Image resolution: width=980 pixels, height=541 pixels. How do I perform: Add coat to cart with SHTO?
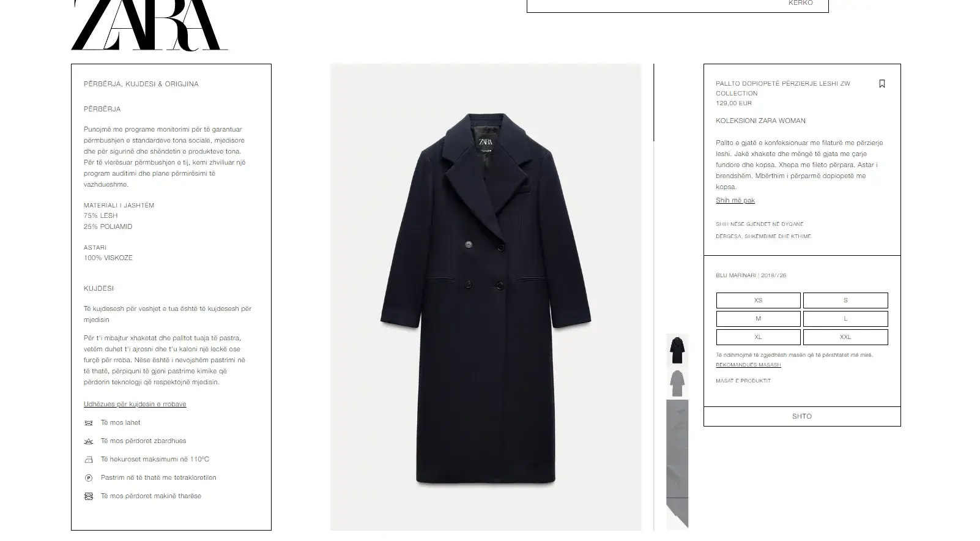tap(802, 416)
